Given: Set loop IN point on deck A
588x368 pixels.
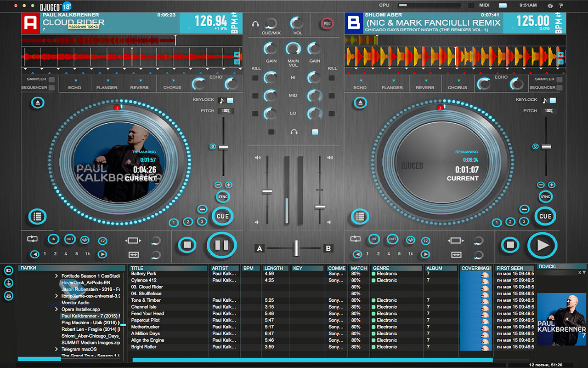Looking at the screenshot, I should pos(54,239).
